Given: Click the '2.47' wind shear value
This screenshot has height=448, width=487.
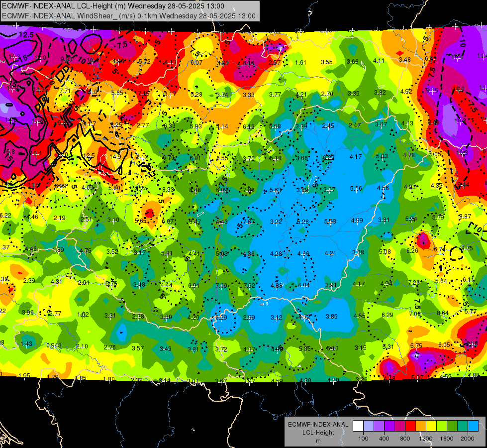Looking at the screenshot, I should (354, 125).
